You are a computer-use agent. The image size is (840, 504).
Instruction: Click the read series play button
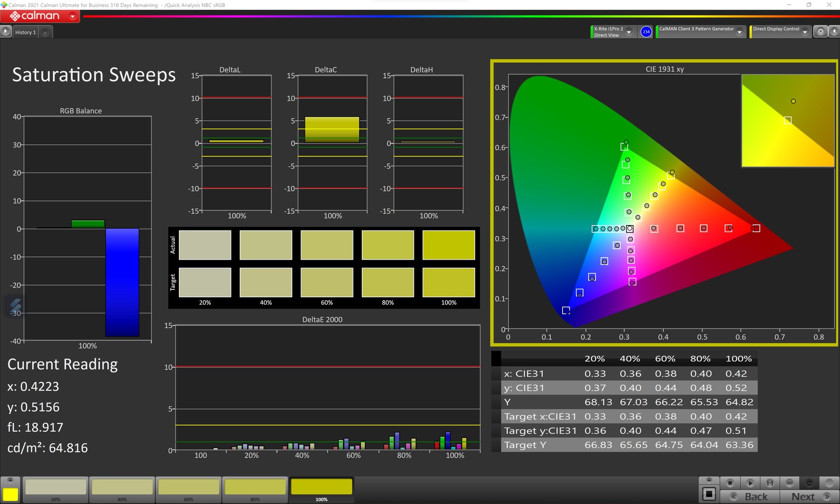(750, 483)
